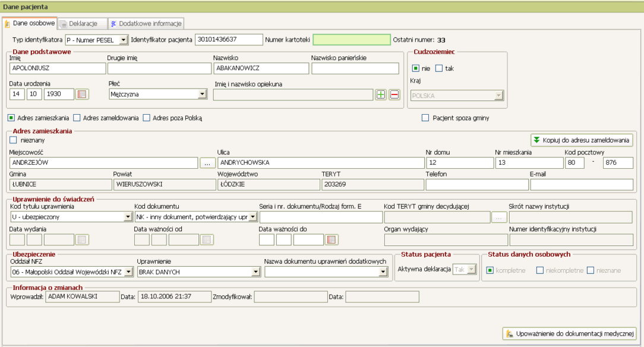Browse Miejscowość with ellipsis button
The height and width of the screenshot is (347, 644).
pos(207,163)
